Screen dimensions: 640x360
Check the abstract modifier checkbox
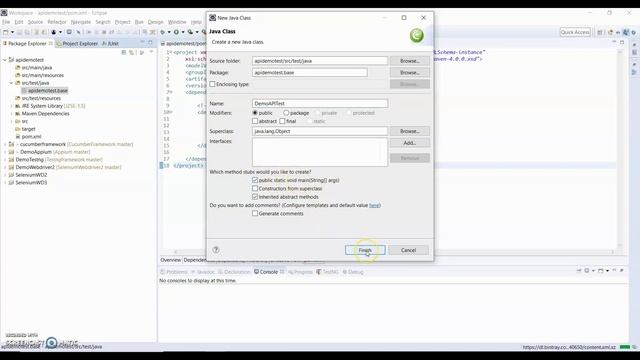point(255,121)
